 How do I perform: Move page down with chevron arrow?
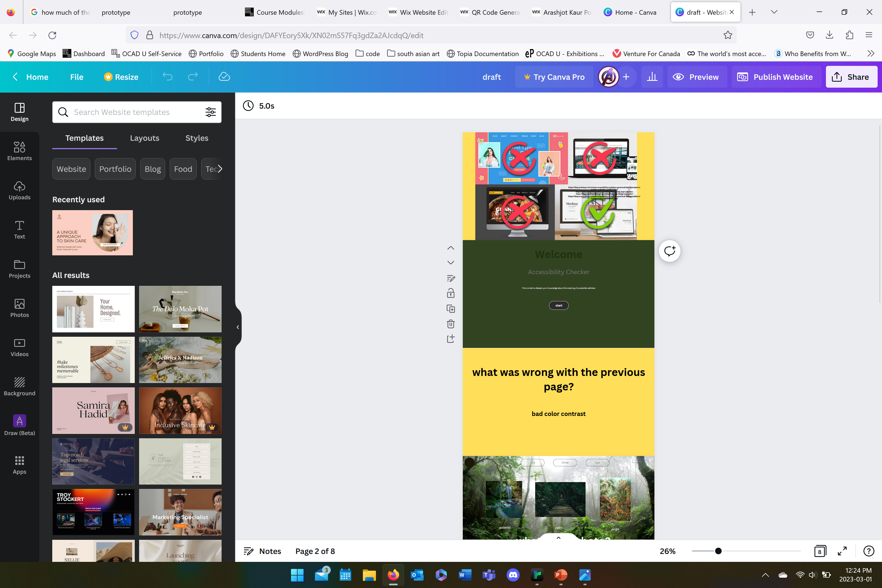click(451, 262)
